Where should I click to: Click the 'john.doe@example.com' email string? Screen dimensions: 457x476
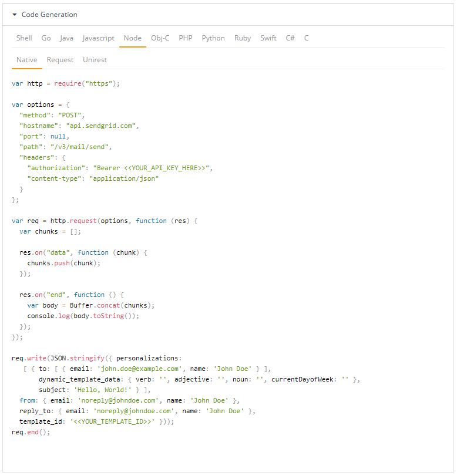click(x=139, y=369)
